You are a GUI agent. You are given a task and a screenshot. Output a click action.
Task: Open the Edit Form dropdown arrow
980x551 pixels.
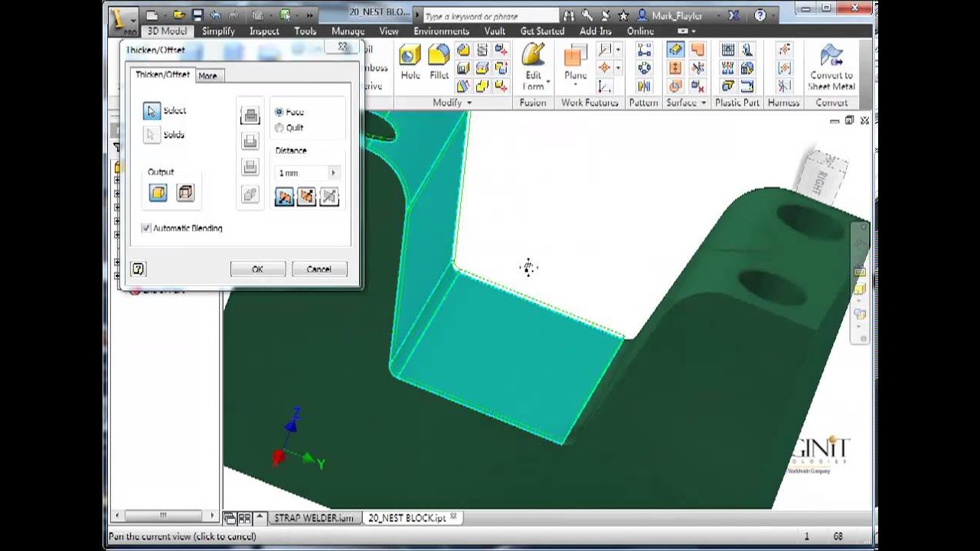coord(548,81)
